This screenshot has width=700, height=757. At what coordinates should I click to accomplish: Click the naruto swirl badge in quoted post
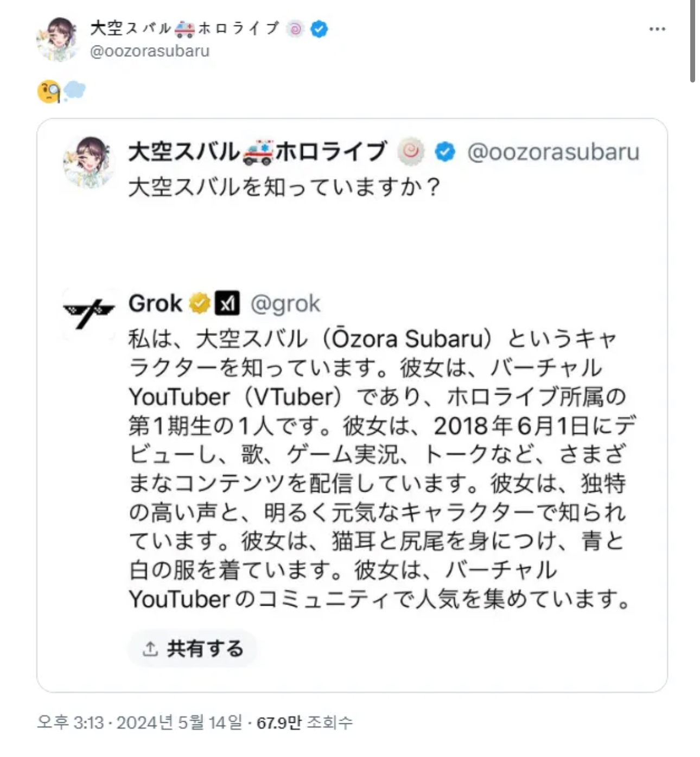pyautogui.click(x=411, y=151)
